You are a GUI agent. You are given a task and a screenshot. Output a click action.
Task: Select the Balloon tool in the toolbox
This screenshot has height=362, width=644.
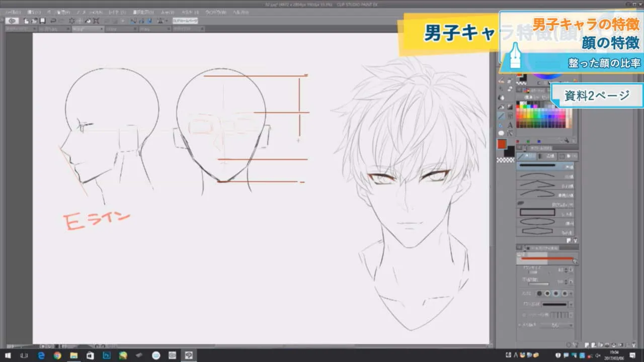coord(501,133)
